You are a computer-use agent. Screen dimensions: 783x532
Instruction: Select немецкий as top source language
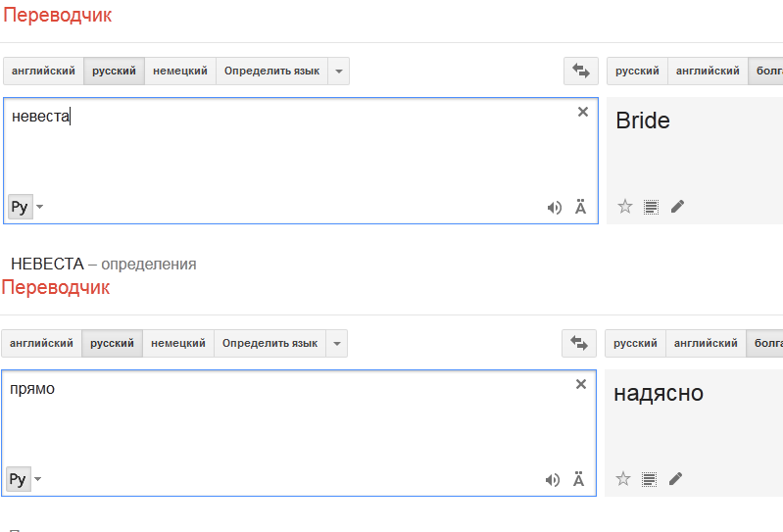(180, 71)
